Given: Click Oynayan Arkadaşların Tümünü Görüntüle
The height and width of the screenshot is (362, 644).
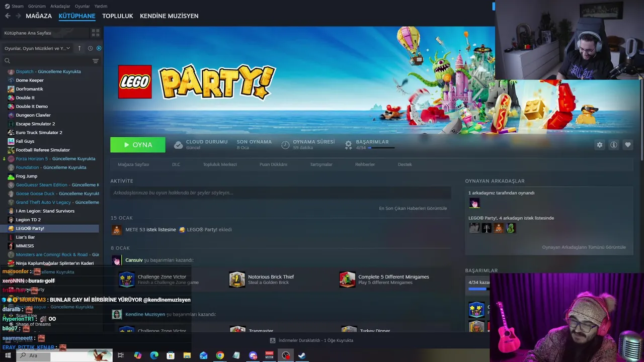Looking at the screenshot, I should click(584, 247).
